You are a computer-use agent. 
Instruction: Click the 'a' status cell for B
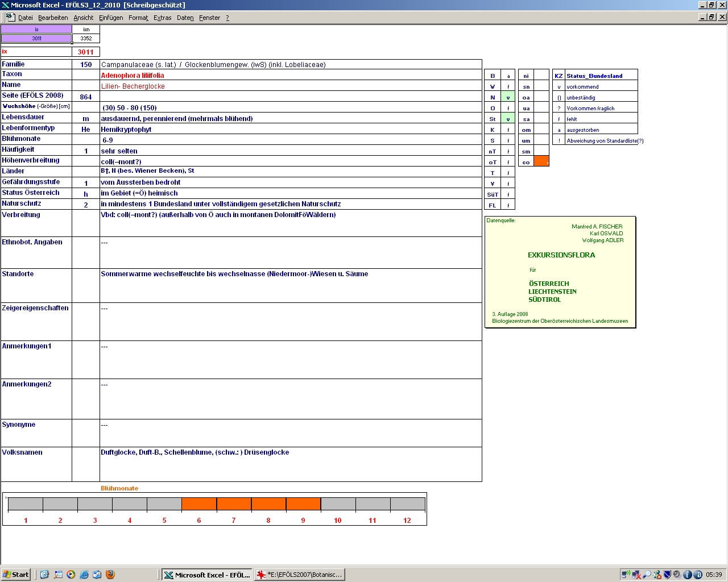[x=508, y=76]
